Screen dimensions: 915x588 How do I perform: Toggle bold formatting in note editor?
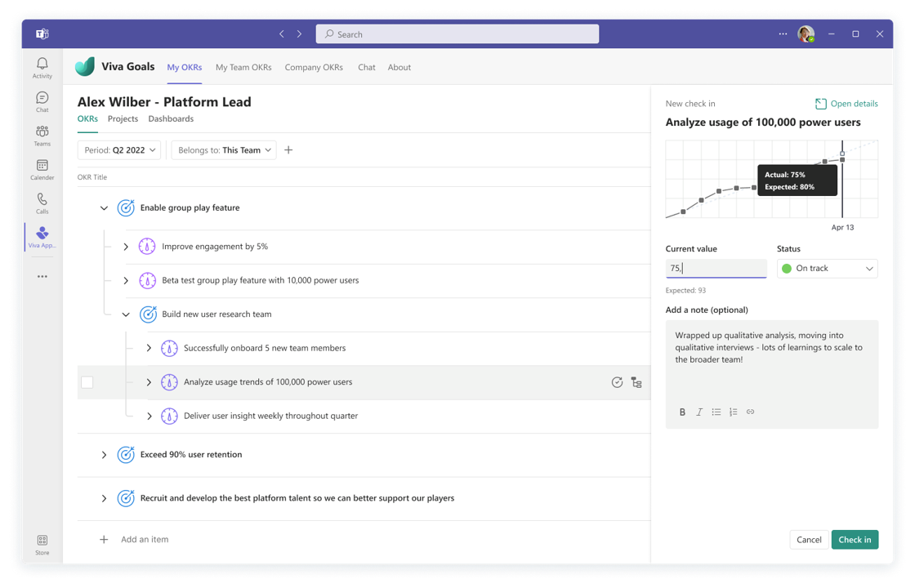point(682,412)
